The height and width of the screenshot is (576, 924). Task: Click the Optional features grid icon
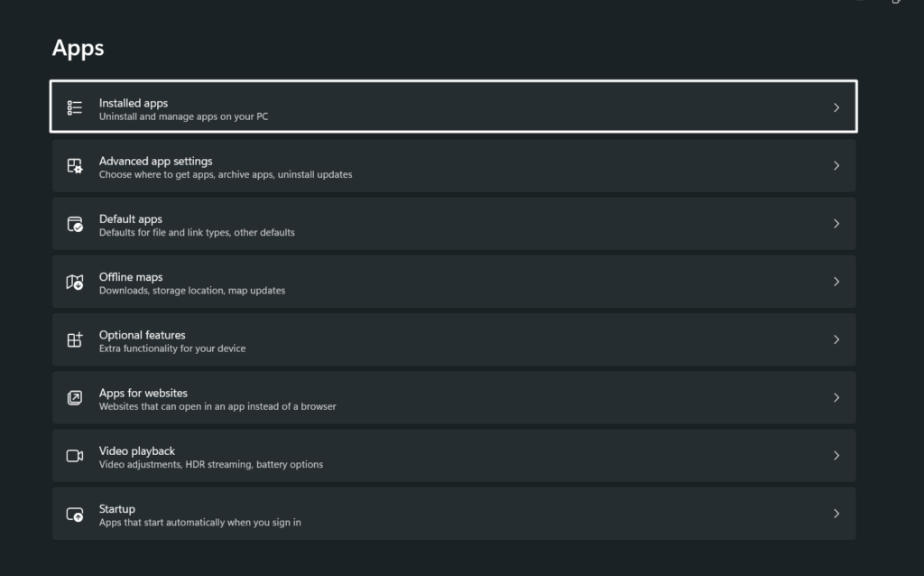[75, 339]
